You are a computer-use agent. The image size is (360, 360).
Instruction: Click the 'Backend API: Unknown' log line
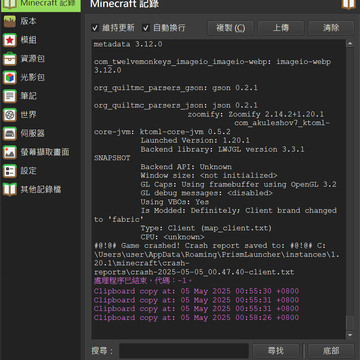(186, 167)
